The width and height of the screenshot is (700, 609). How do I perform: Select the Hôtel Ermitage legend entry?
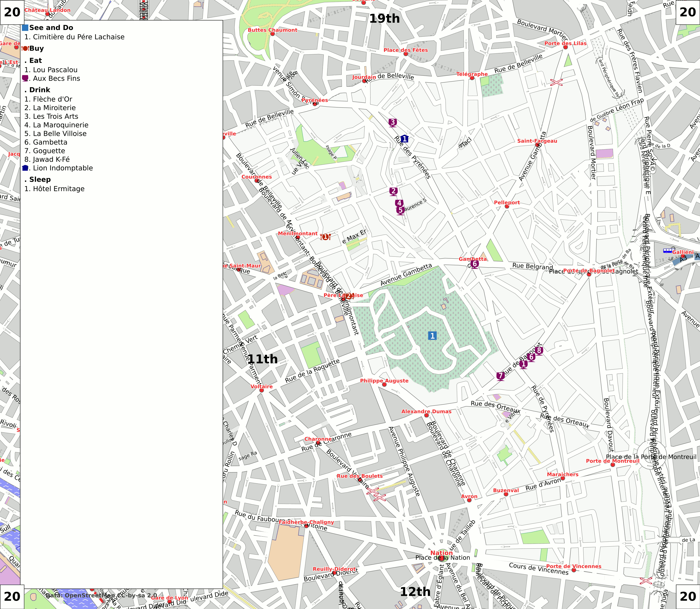pos(54,189)
